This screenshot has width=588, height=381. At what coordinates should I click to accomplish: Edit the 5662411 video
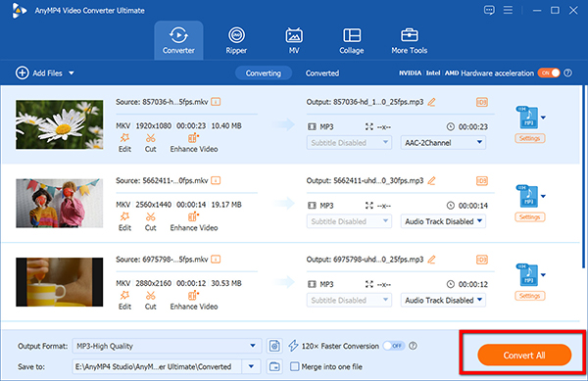tap(124, 221)
